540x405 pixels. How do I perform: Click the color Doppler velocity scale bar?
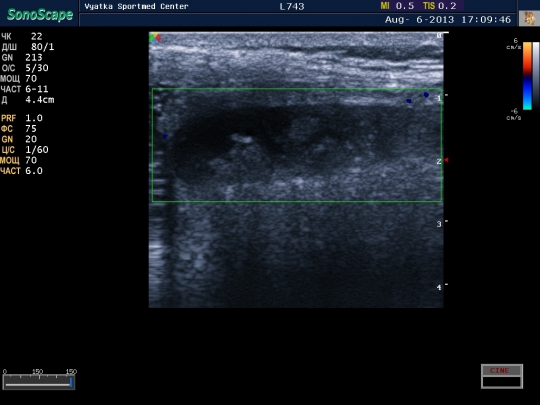click(527, 76)
